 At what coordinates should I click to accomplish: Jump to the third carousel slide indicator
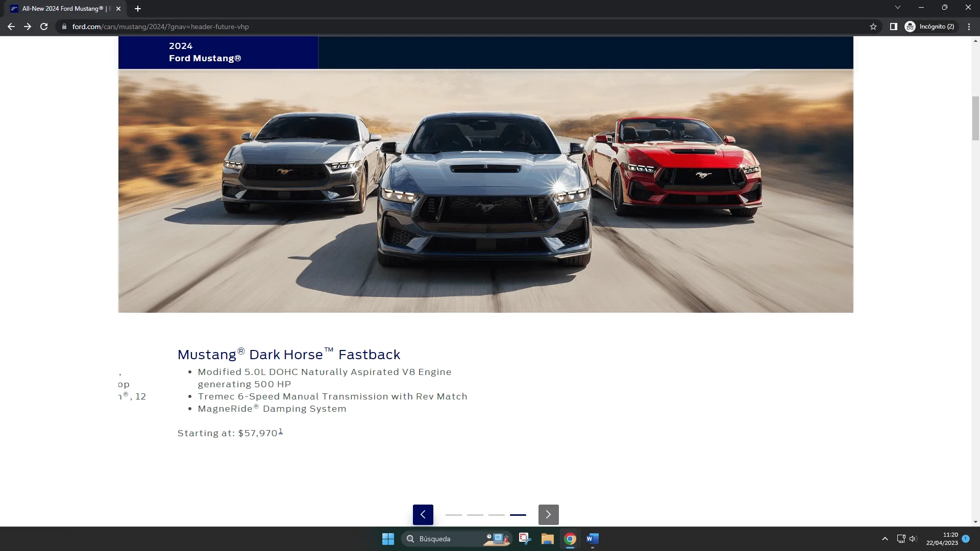coord(497,515)
